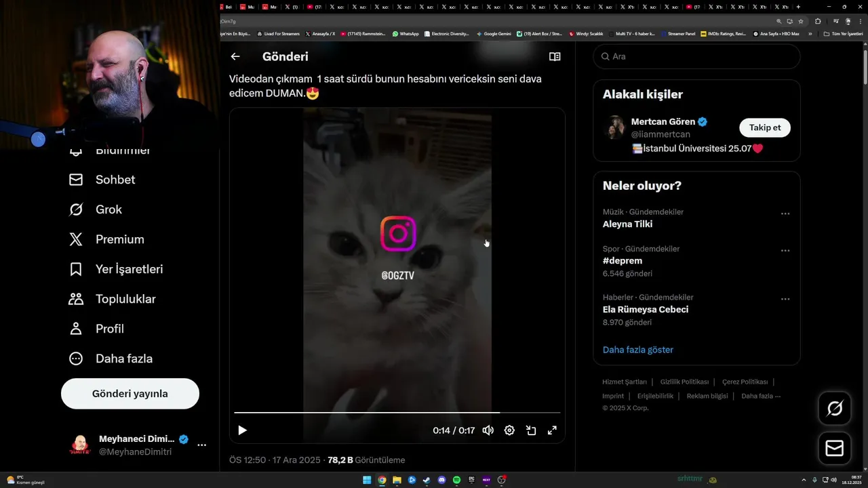
Task: Open Multi TV bookmark
Action: pyautogui.click(x=632, y=34)
